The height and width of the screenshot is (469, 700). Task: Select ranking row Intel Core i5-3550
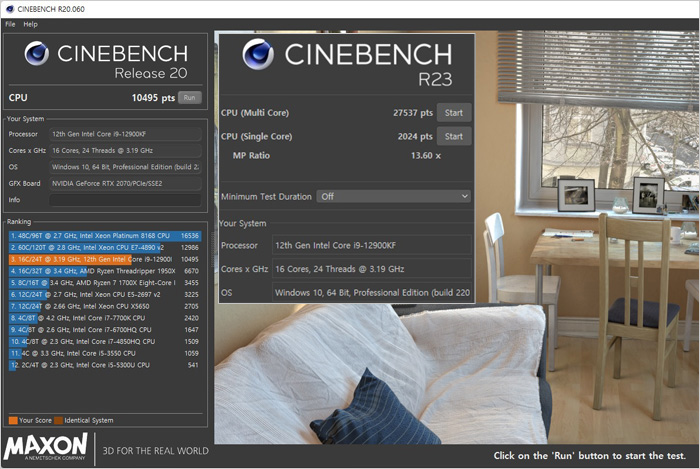[104, 353]
